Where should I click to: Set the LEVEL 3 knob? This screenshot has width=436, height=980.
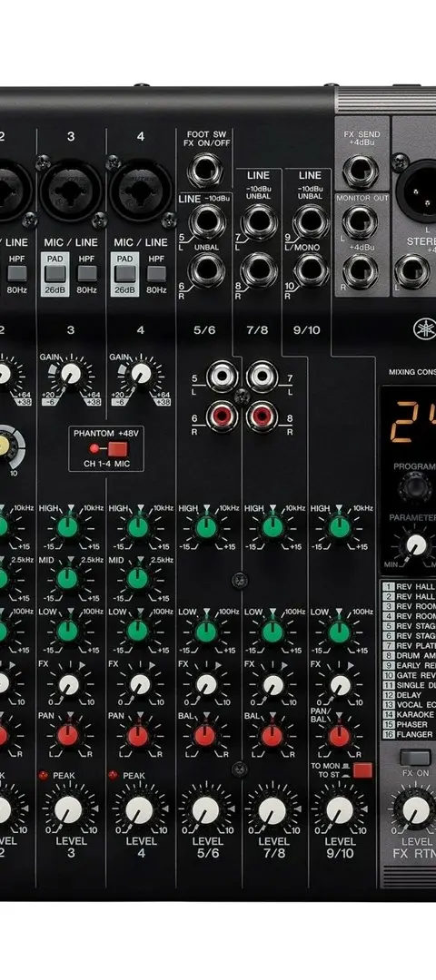pyautogui.click(x=68, y=810)
